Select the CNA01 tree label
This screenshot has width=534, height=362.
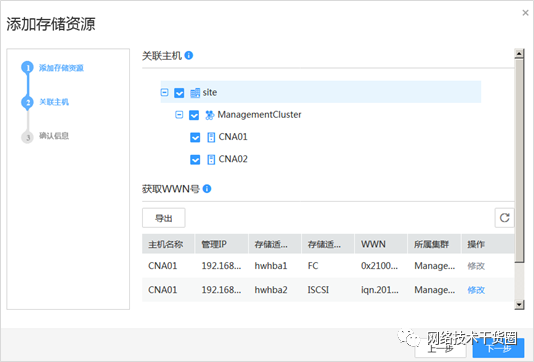point(233,137)
